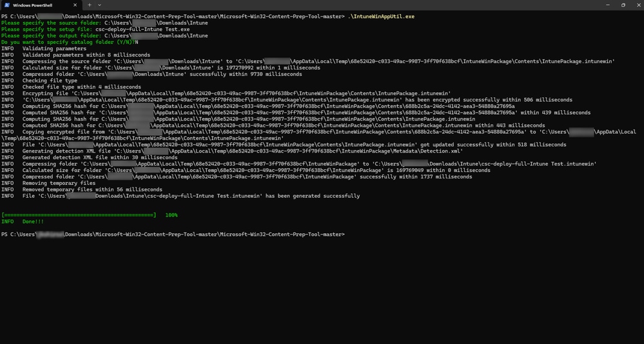Click 'Copying encrypted file from' line
This screenshot has height=344, width=644.
pyautogui.click(x=318, y=135)
